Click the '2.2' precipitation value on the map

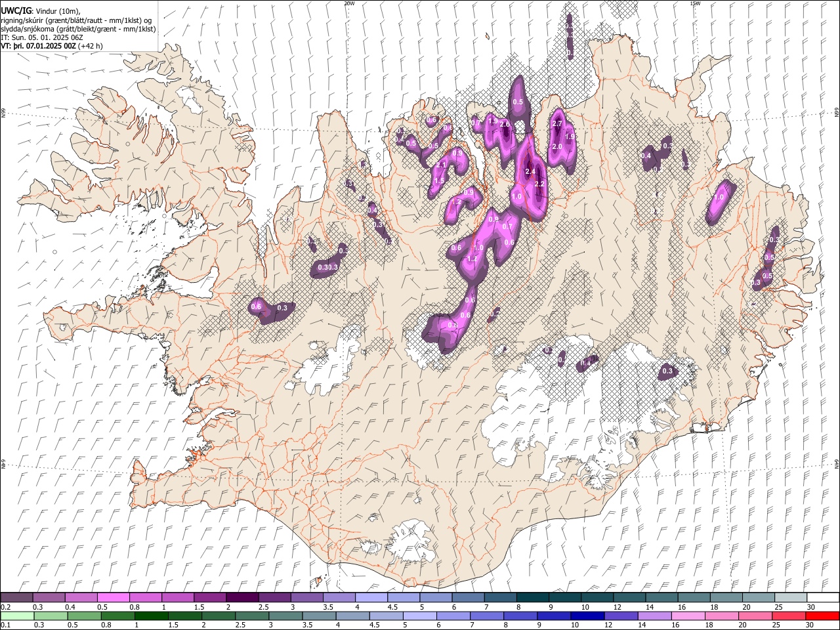pyautogui.click(x=540, y=184)
